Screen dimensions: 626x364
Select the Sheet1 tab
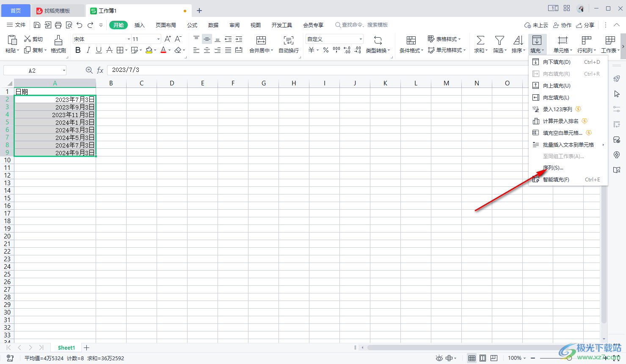(x=66, y=348)
